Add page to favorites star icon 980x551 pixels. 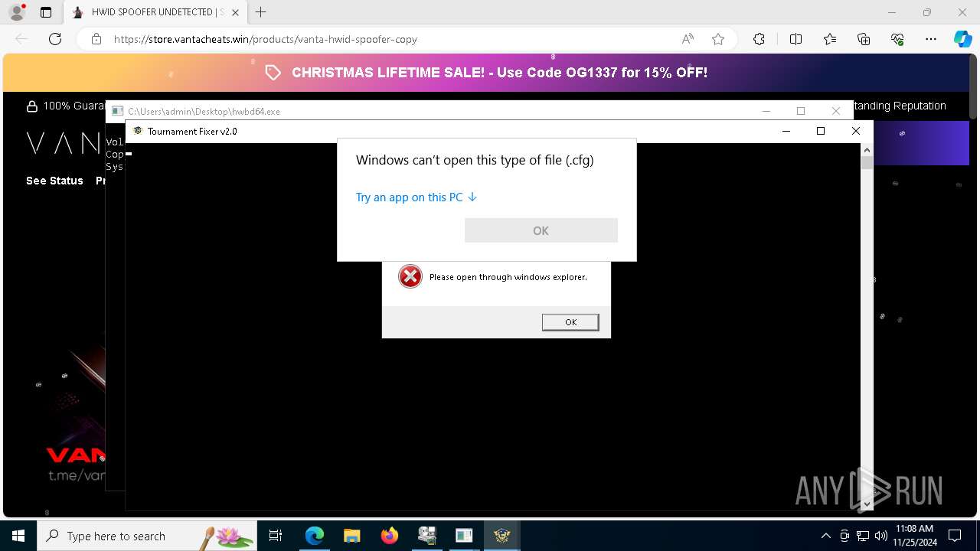tap(718, 39)
